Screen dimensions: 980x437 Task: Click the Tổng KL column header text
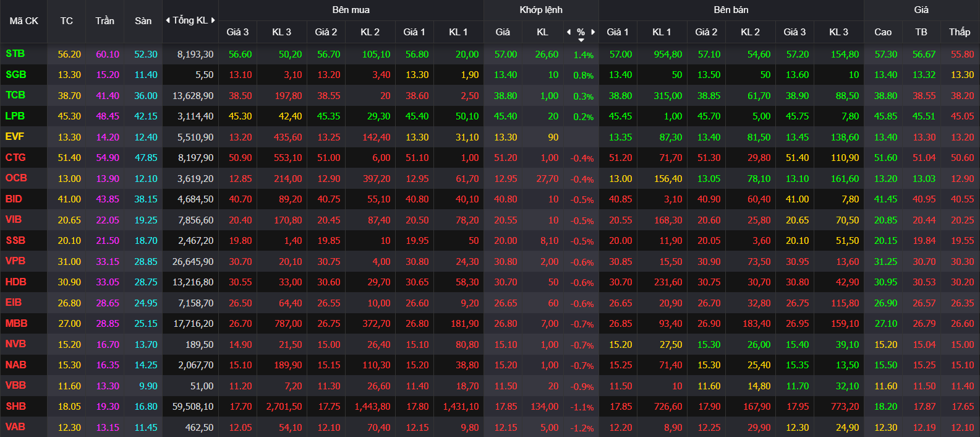190,20
